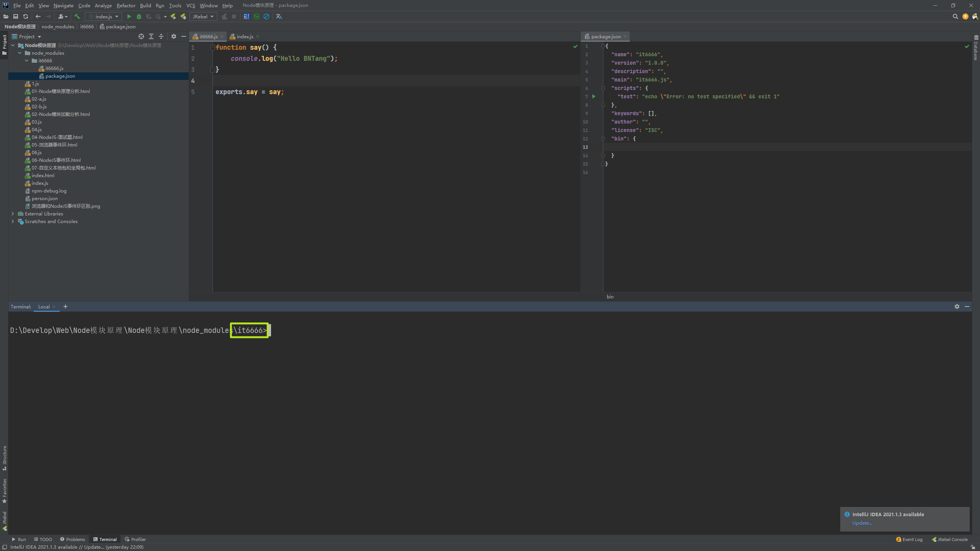Click the node_modules breadcrumb
The height and width of the screenshot is (551, 980).
58,26
